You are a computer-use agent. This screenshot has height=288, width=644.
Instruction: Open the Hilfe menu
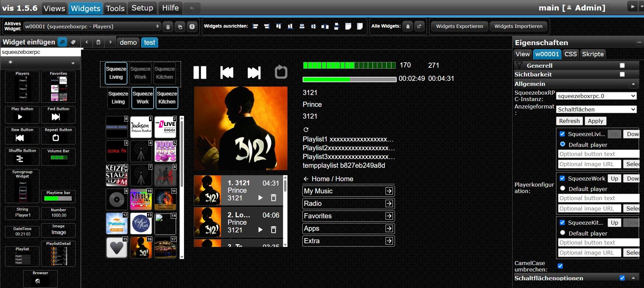(171, 8)
